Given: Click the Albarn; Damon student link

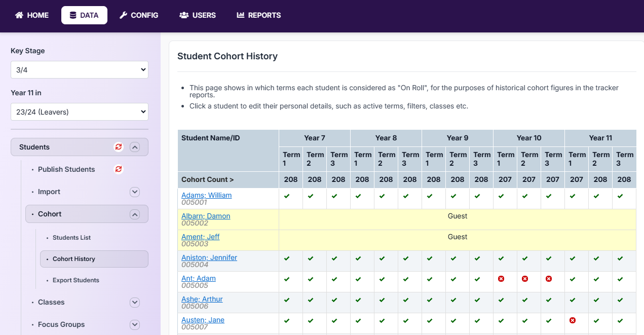Looking at the screenshot, I should pos(206,216).
